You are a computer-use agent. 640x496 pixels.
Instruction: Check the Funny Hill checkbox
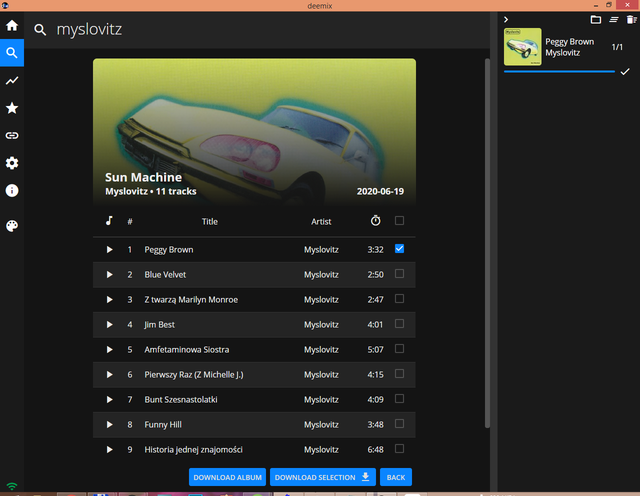coord(399,423)
